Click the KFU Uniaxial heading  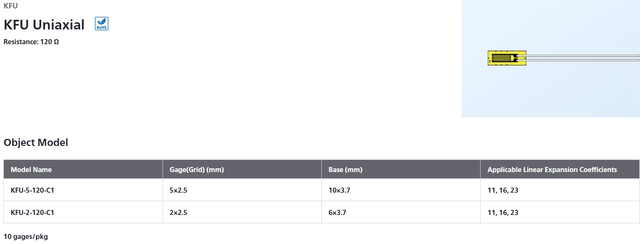pyautogui.click(x=44, y=24)
